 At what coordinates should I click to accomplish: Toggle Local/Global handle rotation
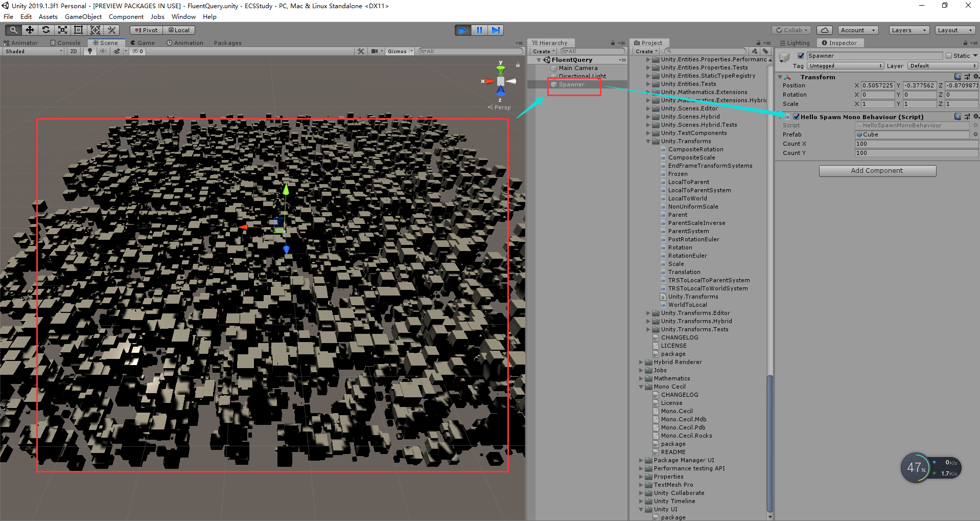tap(179, 30)
